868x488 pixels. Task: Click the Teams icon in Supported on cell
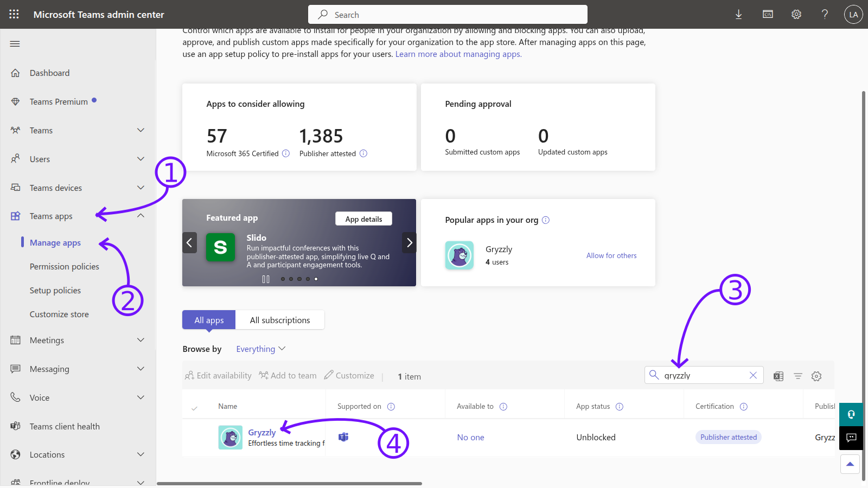(x=343, y=437)
